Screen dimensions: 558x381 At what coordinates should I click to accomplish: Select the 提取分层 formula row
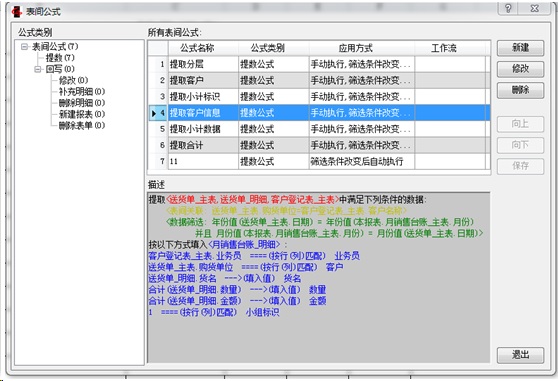click(x=319, y=64)
